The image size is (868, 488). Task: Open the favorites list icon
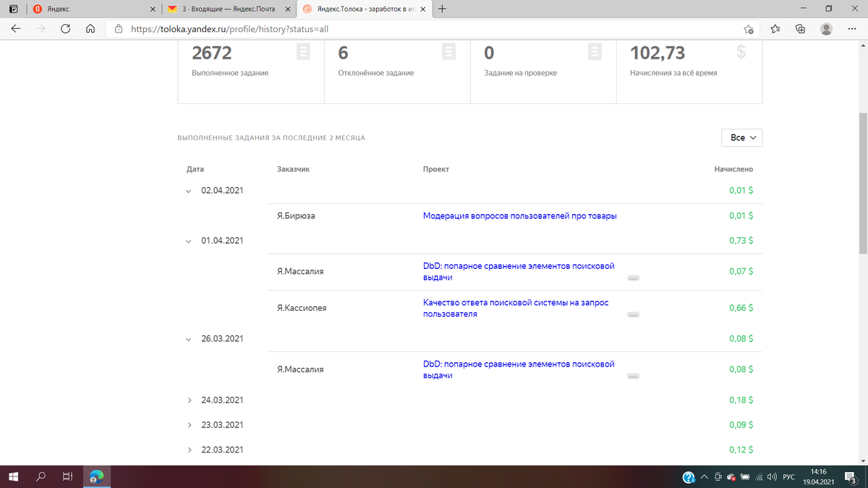[775, 30]
